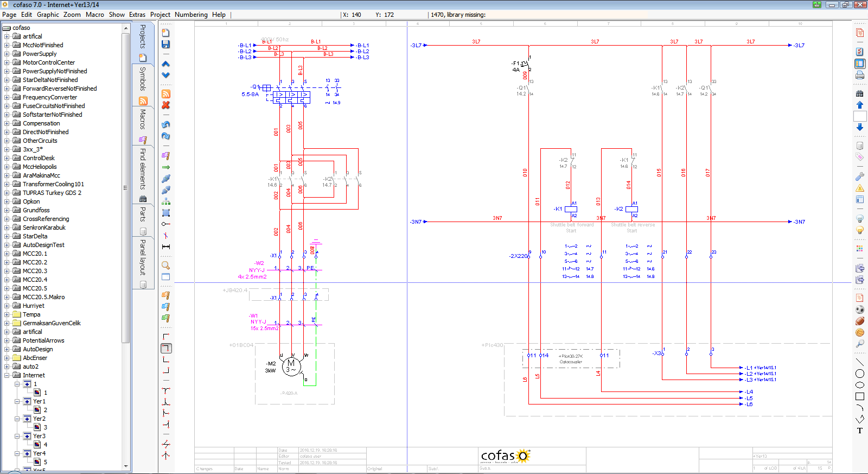Image resolution: width=868 pixels, height=474 pixels.
Task: Select the T-junction down wire tool
Action: click(x=166, y=390)
